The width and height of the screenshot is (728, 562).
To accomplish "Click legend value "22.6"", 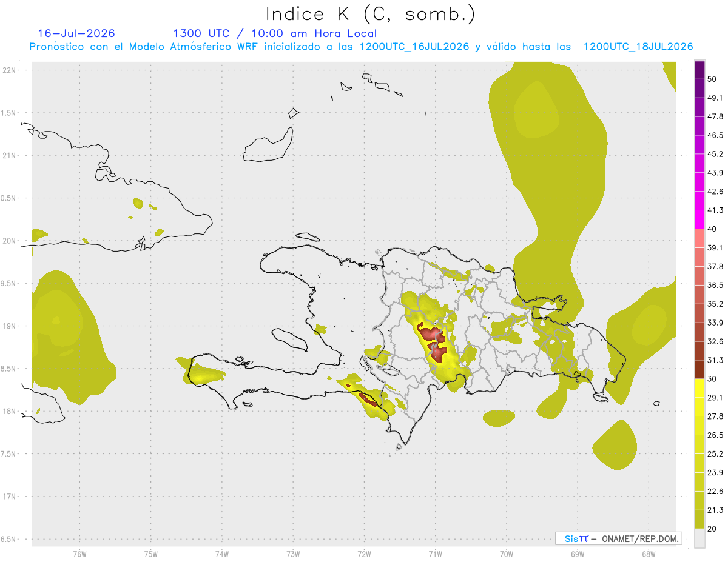I will 715,492.
